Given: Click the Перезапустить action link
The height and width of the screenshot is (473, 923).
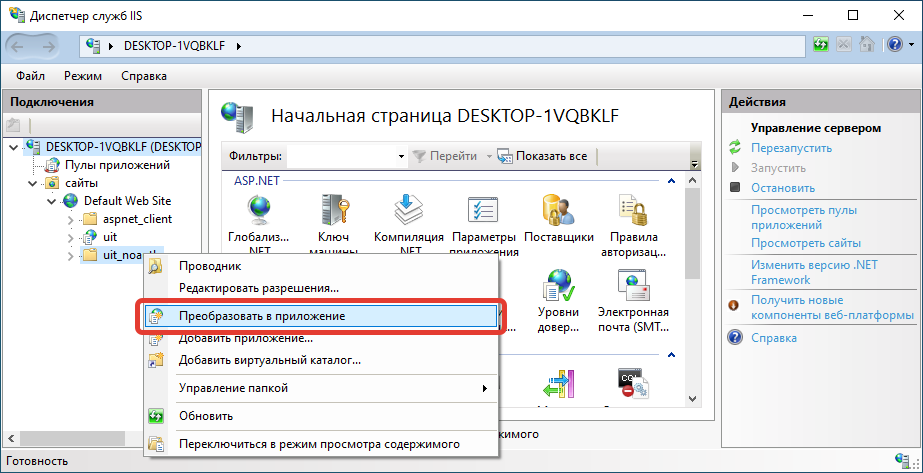Looking at the screenshot, I should tap(791, 147).
